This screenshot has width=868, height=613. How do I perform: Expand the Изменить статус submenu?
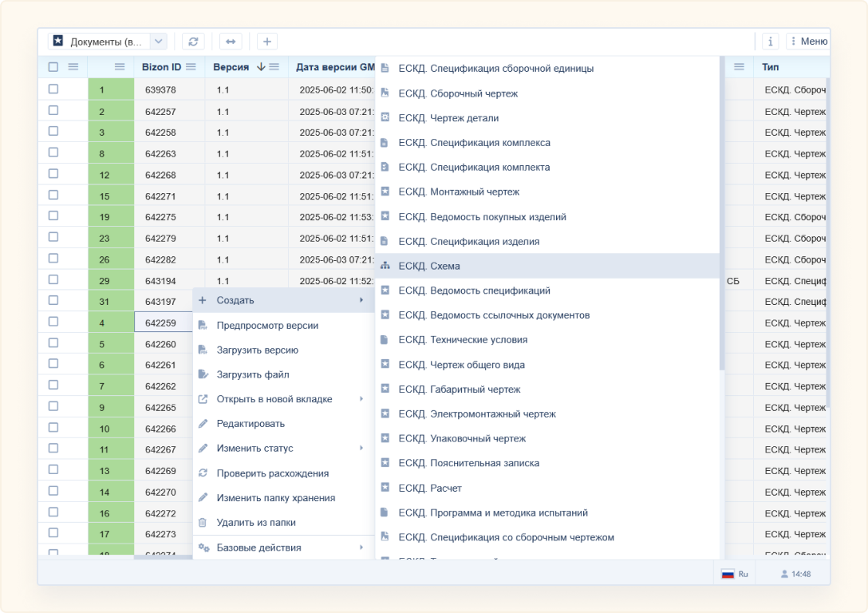click(x=361, y=449)
